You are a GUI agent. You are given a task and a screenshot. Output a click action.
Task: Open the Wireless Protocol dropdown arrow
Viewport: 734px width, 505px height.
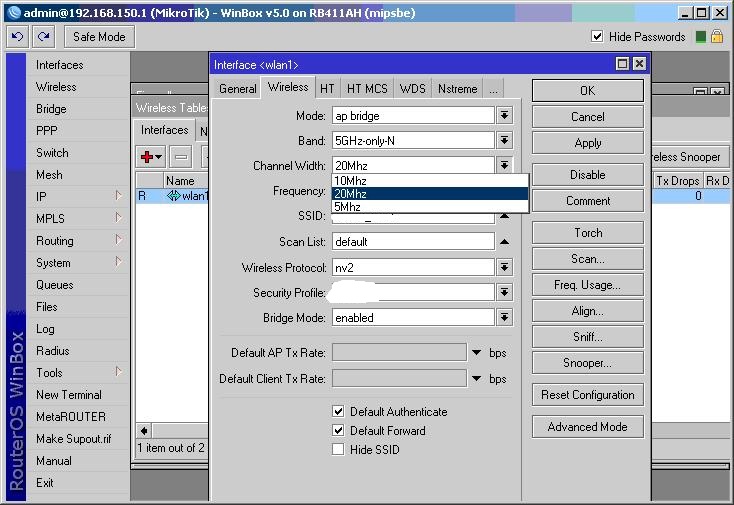(x=504, y=267)
